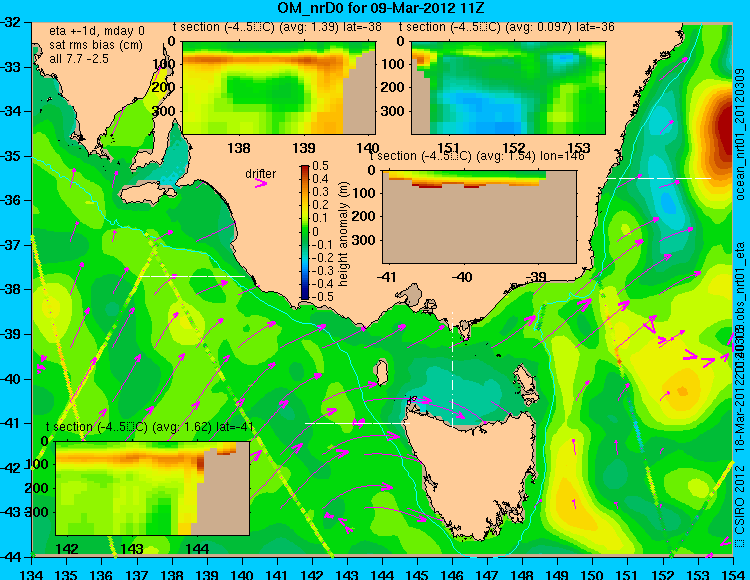Click the vertical 'ocean_nrt01_20120309' text
Image resolution: width=750 pixels, height=580 pixels.
pyautogui.click(x=741, y=135)
